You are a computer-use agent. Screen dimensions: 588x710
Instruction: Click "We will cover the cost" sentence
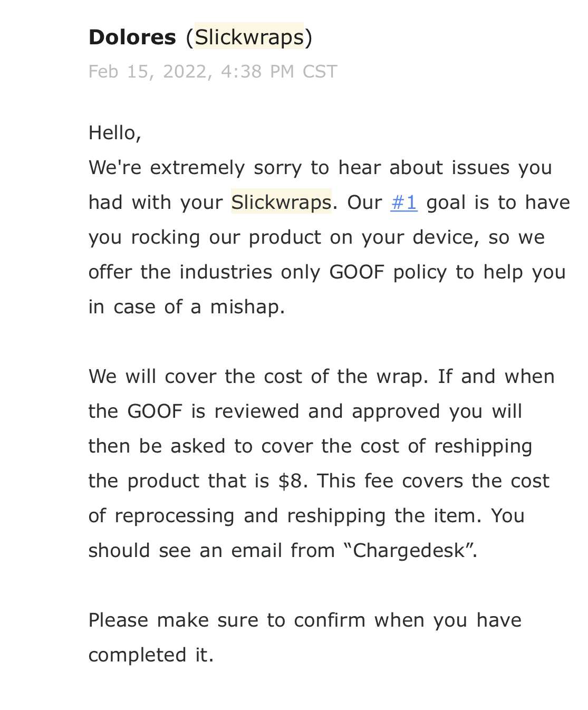point(197,377)
